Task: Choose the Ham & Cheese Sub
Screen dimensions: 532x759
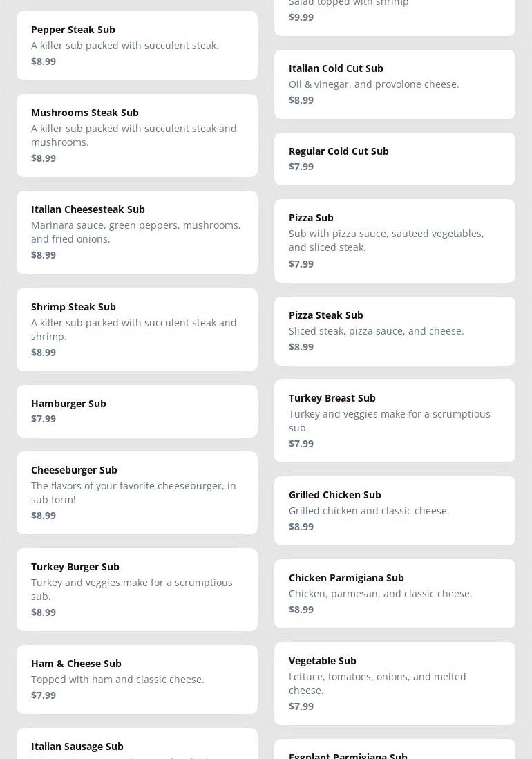Action: pos(137,679)
